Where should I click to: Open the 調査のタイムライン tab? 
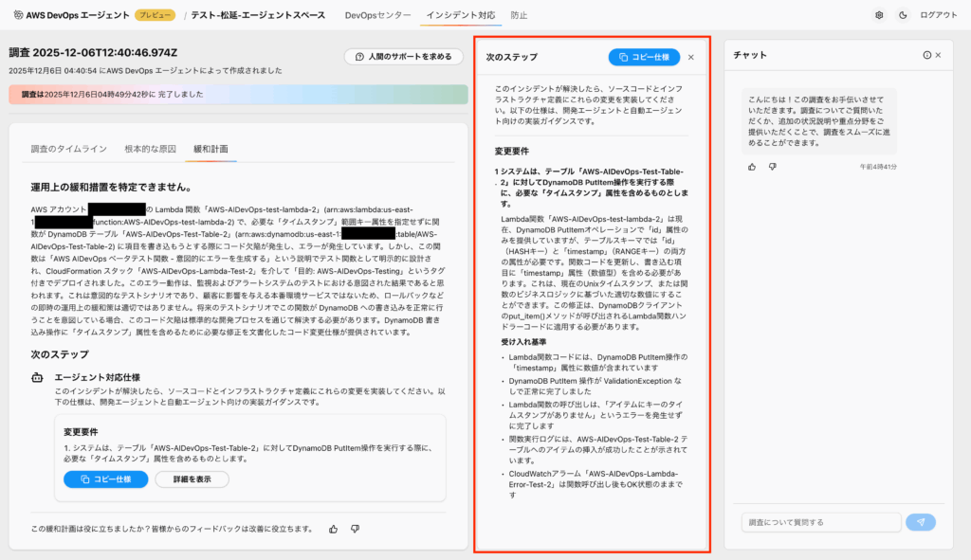point(68,149)
